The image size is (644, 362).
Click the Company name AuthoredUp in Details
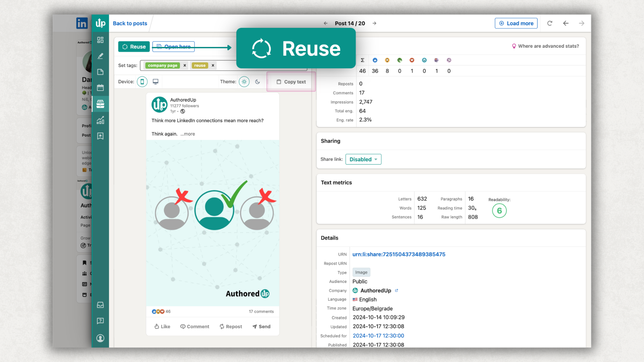[x=376, y=291]
